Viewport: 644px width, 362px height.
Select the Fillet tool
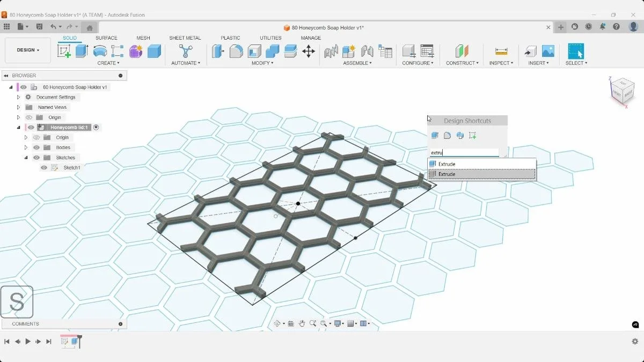pyautogui.click(x=236, y=51)
